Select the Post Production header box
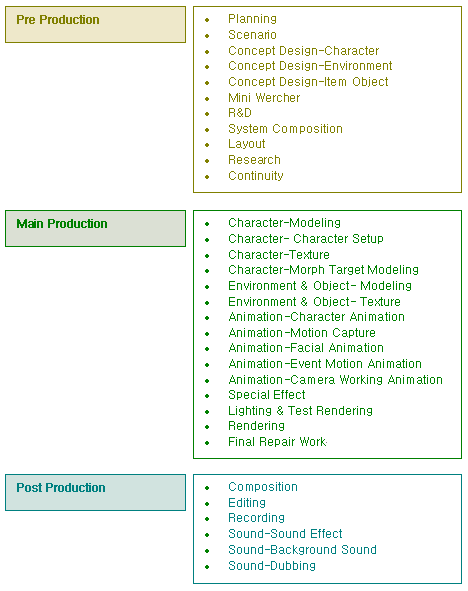This screenshot has height=591, width=468. click(95, 493)
